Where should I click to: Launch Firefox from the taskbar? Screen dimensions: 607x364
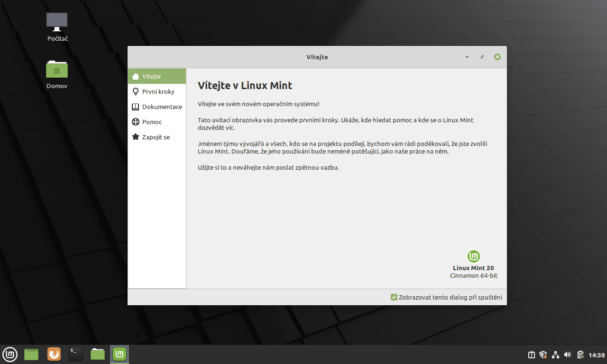pyautogui.click(x=54, y=354)
